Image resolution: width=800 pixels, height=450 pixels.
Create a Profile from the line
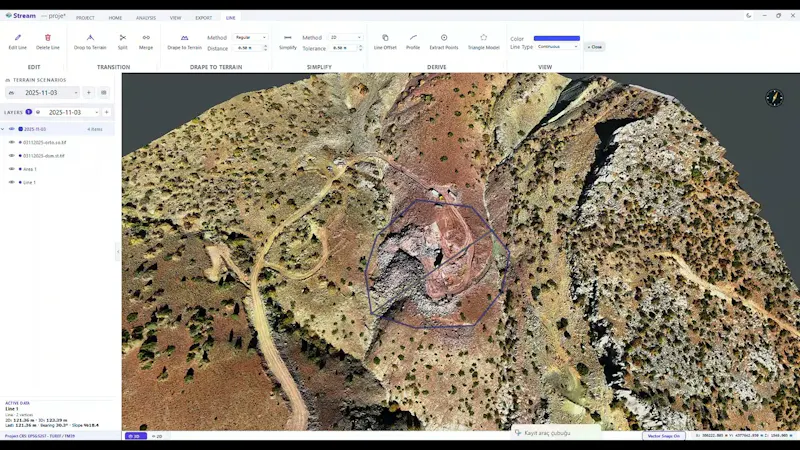(413, 42)
